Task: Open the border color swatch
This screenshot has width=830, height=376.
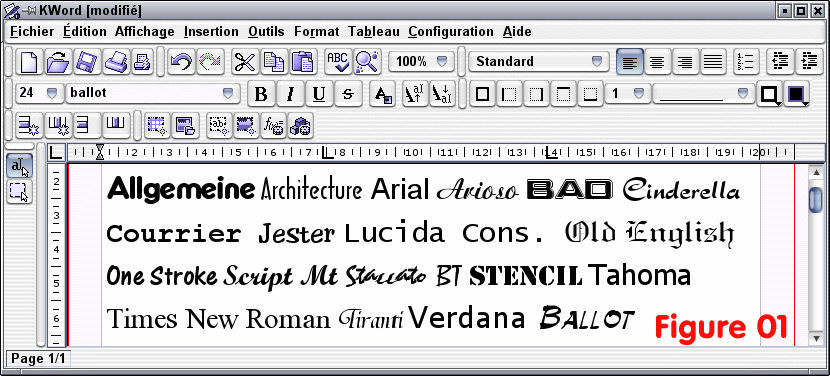Action: (x=769, y=94)
